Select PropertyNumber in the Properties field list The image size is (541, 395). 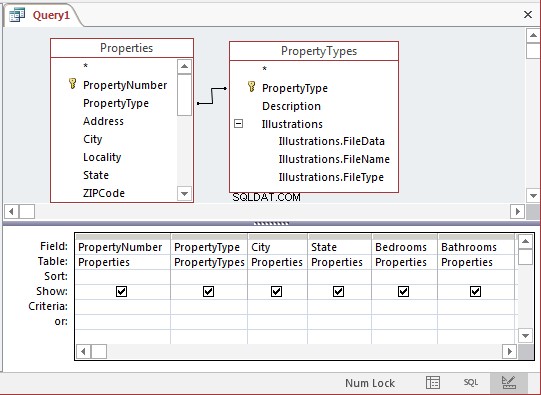pyautogui.click(x=125, y=85)
